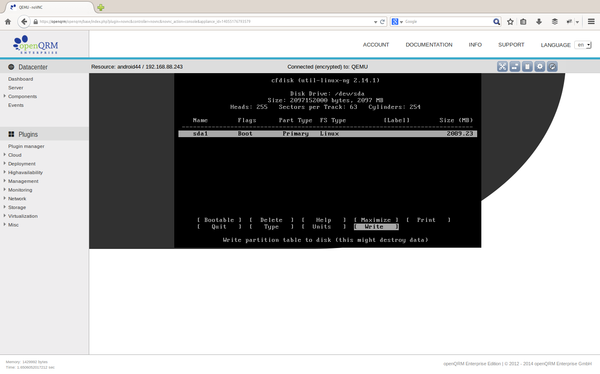The image size is (600, 374).
Task: Open the language dropdown
Action: pos(583,45)
